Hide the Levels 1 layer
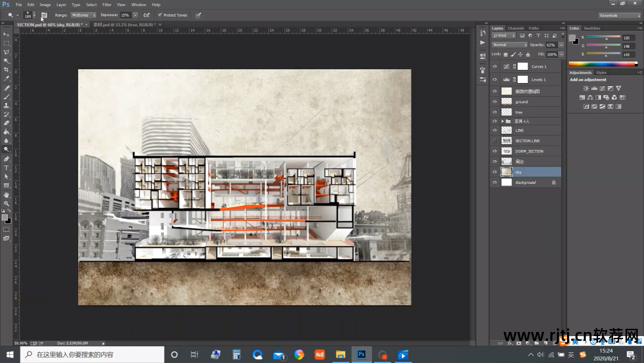 [x=494, y=79]
